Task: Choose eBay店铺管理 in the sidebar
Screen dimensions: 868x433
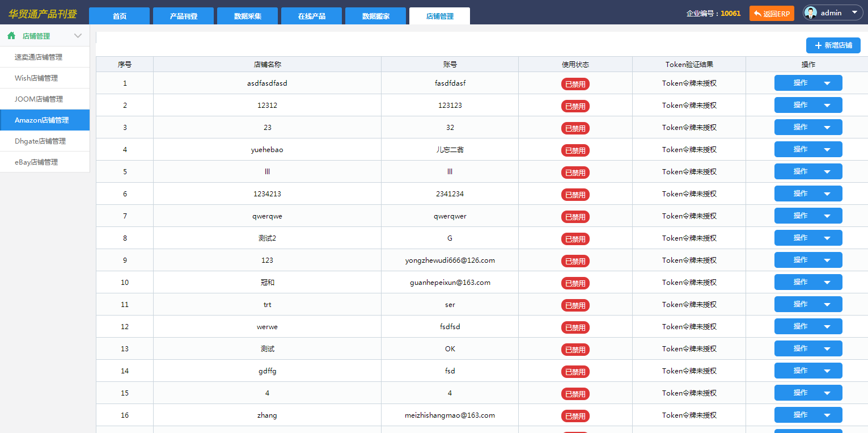Action: pyautogui.click(x=45, y=162)
